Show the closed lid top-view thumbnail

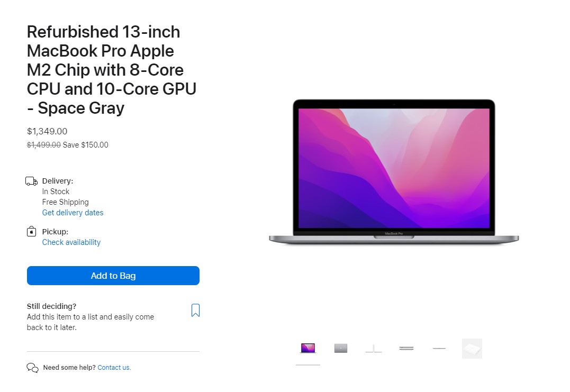coord(341,349)
